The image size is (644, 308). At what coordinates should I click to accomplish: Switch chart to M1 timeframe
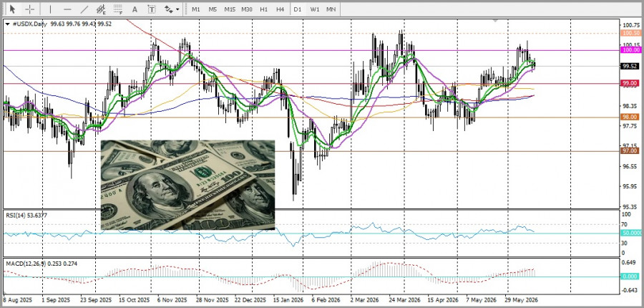point(196,9)
